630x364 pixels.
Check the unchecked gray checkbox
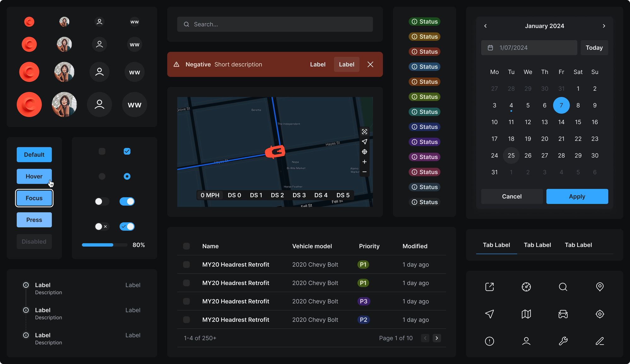[102, 151]
